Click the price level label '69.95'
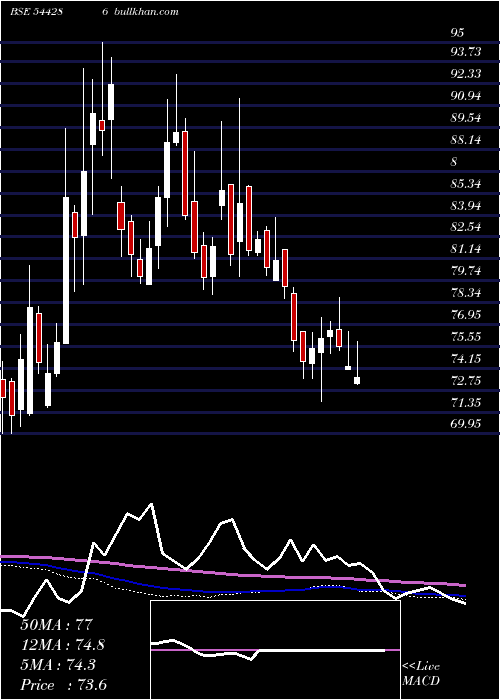 pyautogui.click(x=466, y=423)
